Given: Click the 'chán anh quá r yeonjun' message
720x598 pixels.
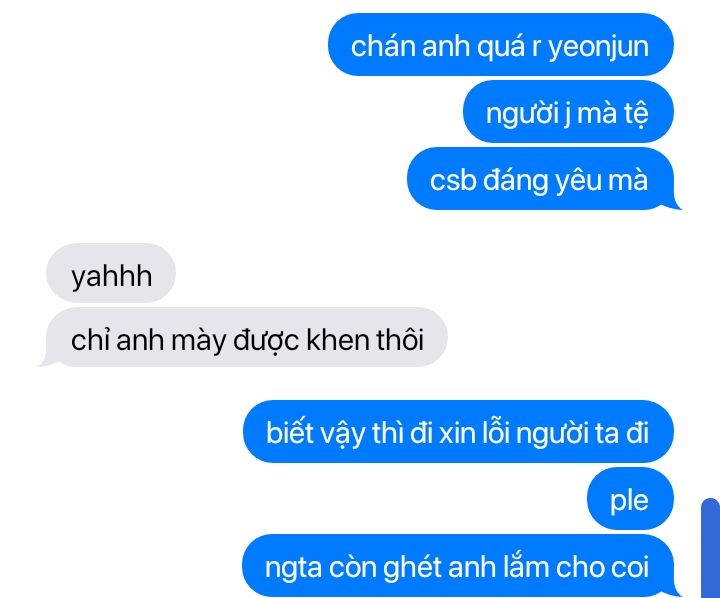Looking at the screenshot, I should (501, 45).
